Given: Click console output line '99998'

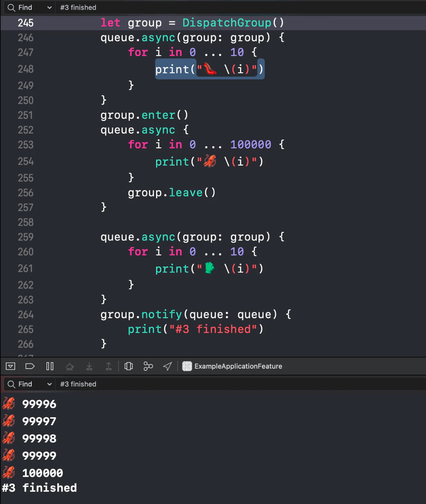Looking at the screenshot, I should point(30,438).
